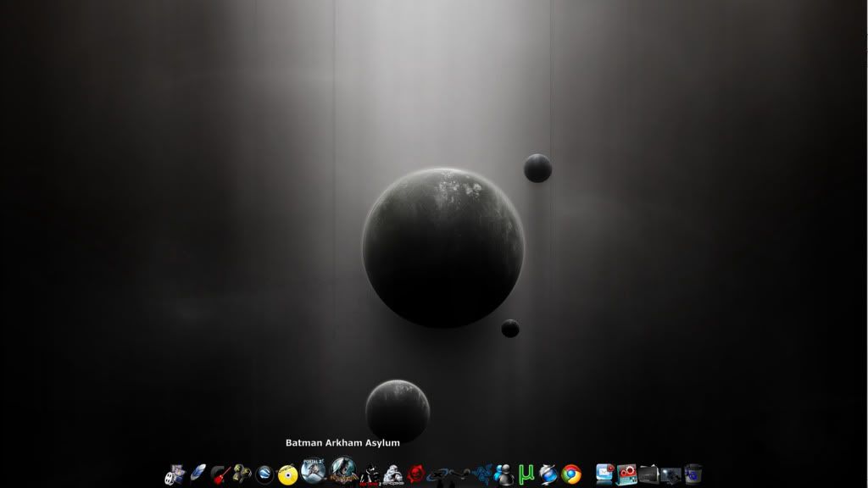
Task: Open Windows Live Messenger icon
Action: point(504,474)
